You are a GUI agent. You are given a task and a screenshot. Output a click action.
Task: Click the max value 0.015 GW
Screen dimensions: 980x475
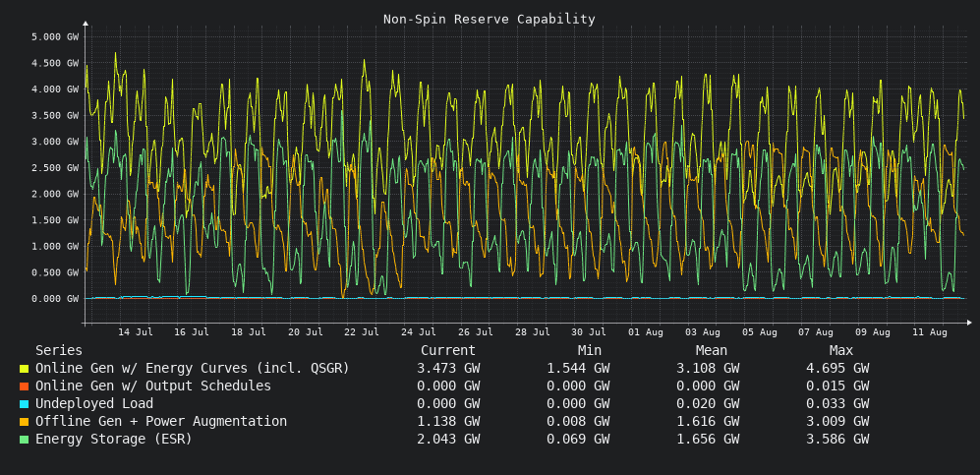coord(837,386)
